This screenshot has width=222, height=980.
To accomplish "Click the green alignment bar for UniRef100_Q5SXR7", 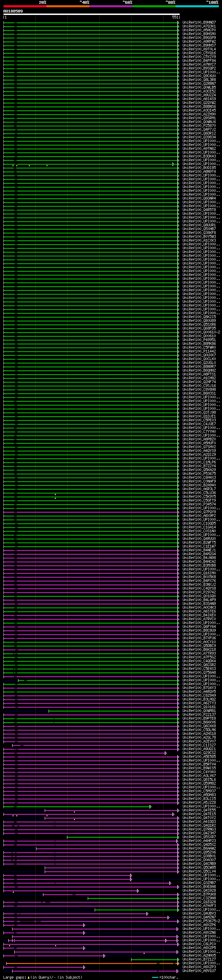I will pos(123,837).
